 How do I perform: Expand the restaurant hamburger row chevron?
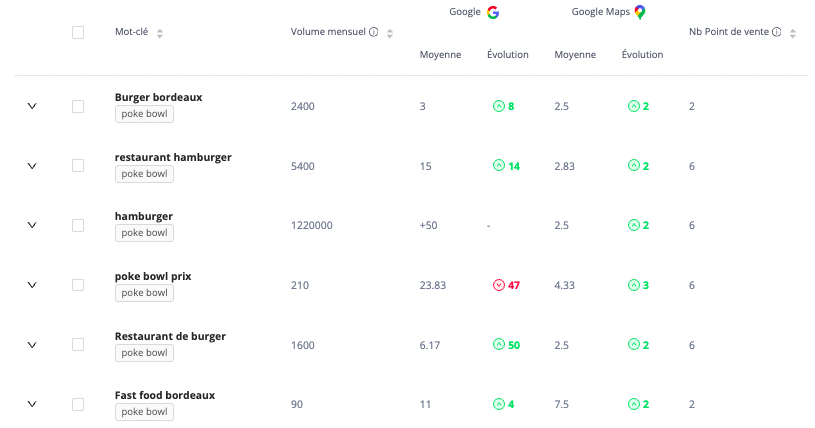(x=32, y=166)
